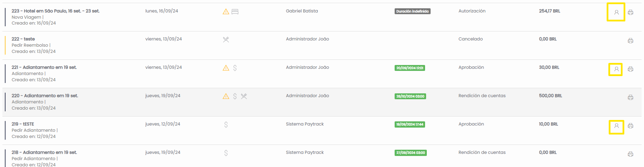
Task: Click the printer icon for request 218
Action: [x=631, y=154]
